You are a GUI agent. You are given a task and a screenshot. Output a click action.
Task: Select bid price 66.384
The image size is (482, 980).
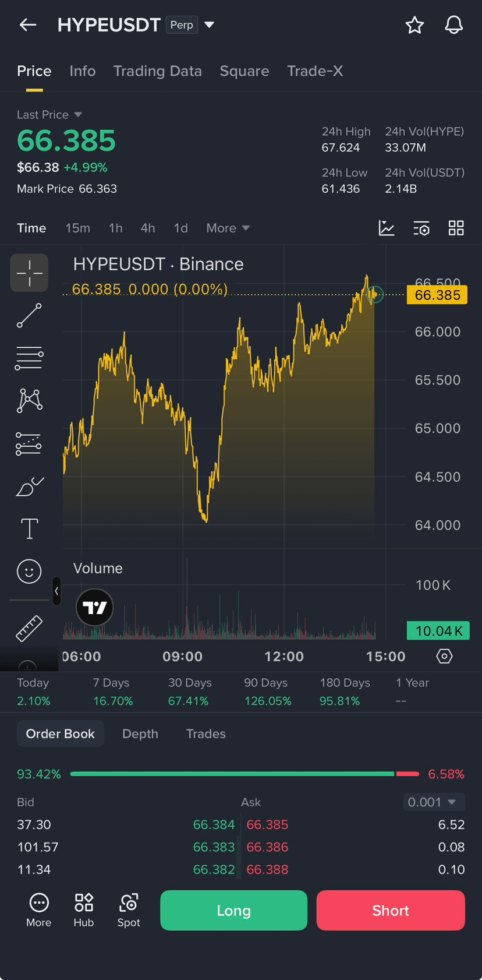point(214,824)
